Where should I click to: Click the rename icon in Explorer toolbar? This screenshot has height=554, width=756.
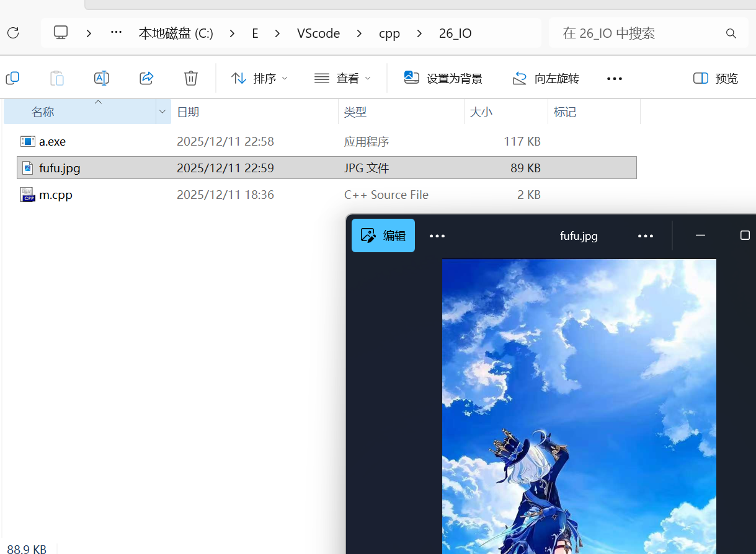pyautogui.click(x=102, y=78)
